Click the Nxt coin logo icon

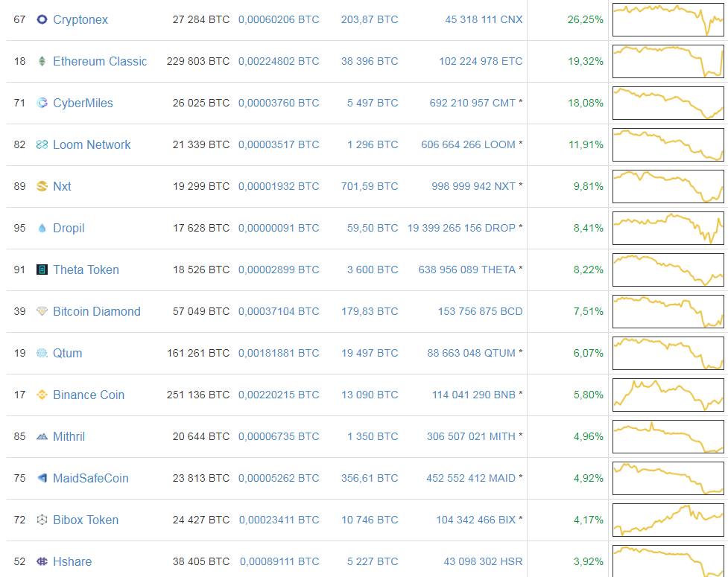42,186
